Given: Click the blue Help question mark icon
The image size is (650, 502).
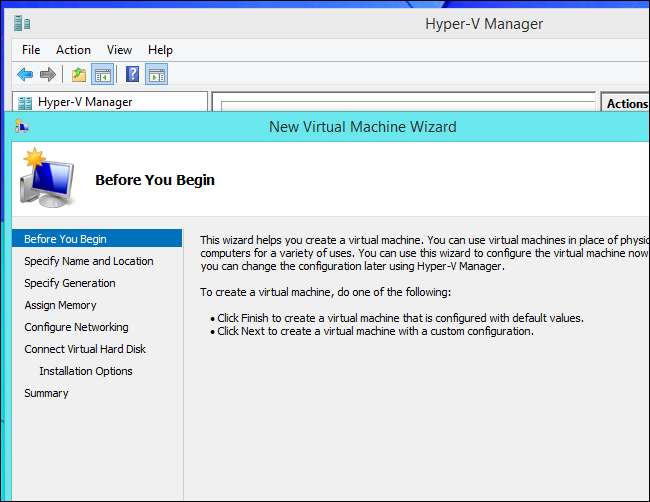Looking at the screenshot, I should tap(132, 74).
